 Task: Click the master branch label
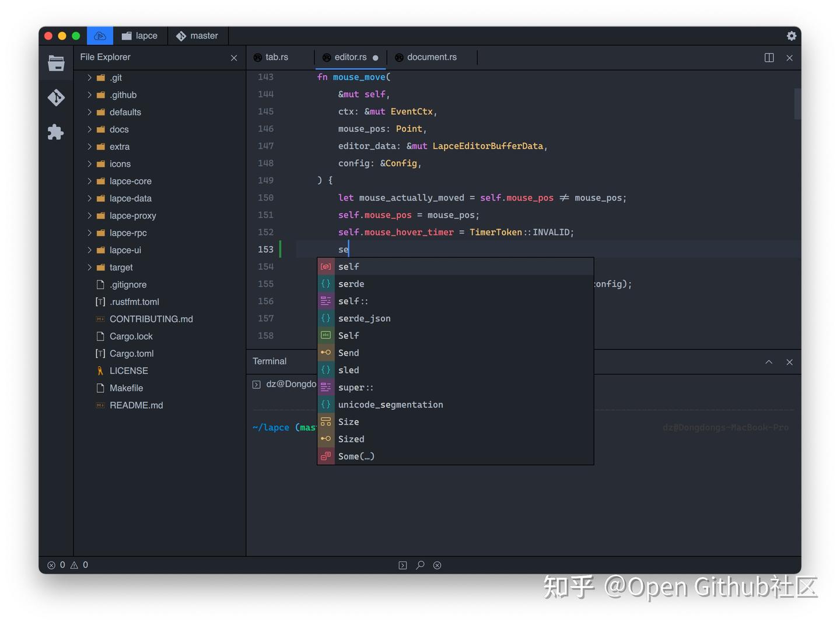coord(198,36)
